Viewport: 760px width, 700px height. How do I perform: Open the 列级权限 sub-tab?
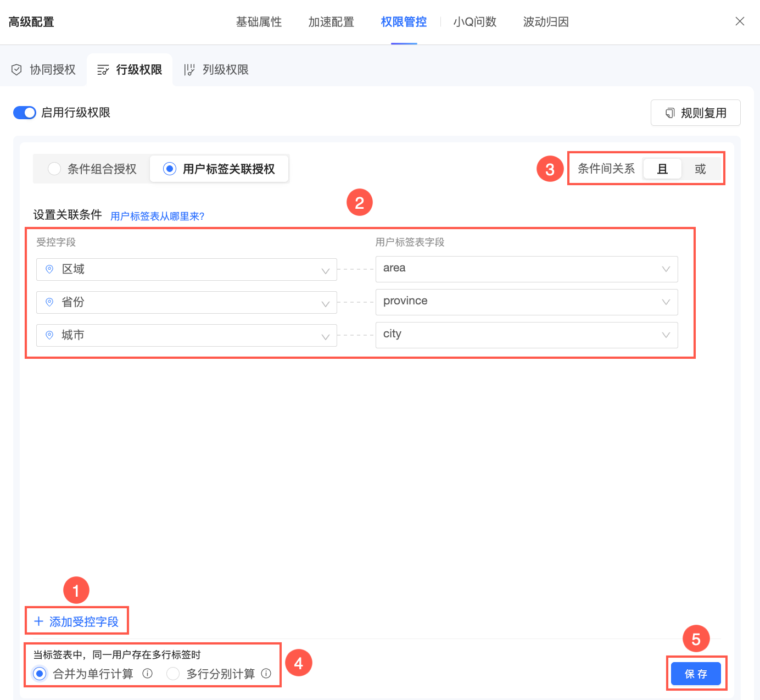pyautogui.click(x=216, y=70)
